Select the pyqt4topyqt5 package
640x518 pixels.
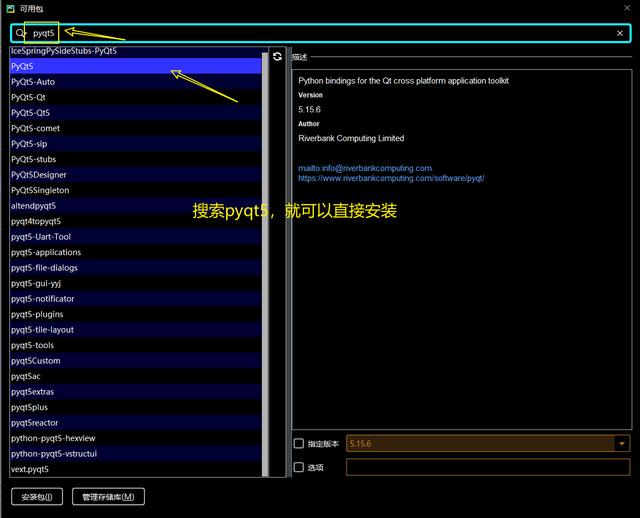[x=136, y=221]
